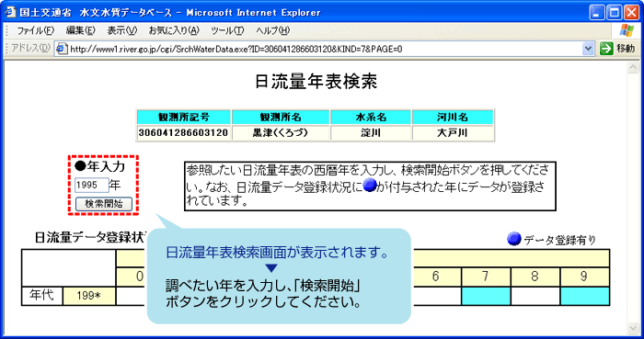Open the ヘルプ(H) menu

coord(272,30)
